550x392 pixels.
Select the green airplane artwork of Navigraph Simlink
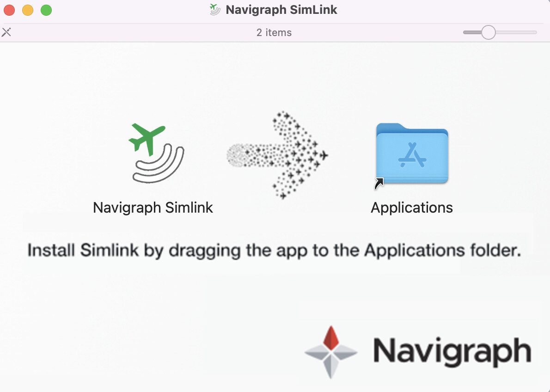coord(148,139)
